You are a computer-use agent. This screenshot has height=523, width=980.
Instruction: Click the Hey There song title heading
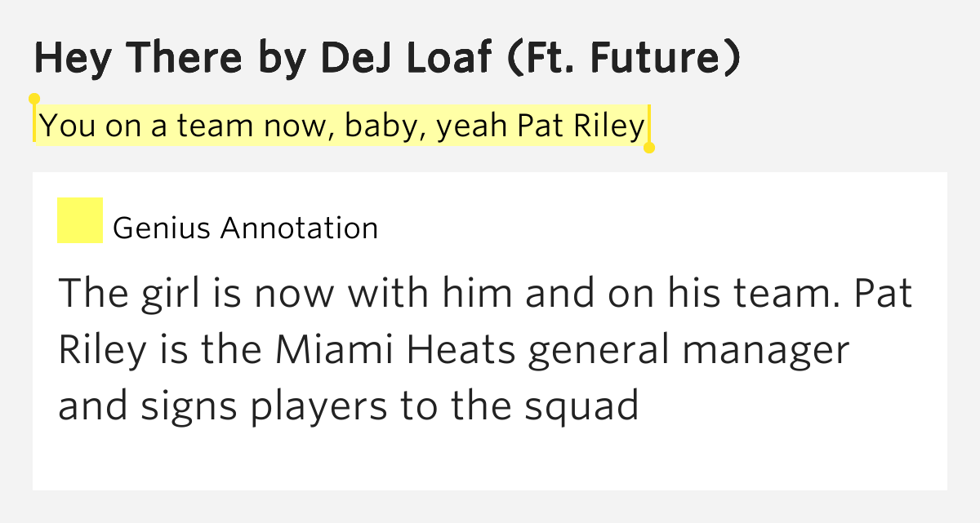coord(387,57)
